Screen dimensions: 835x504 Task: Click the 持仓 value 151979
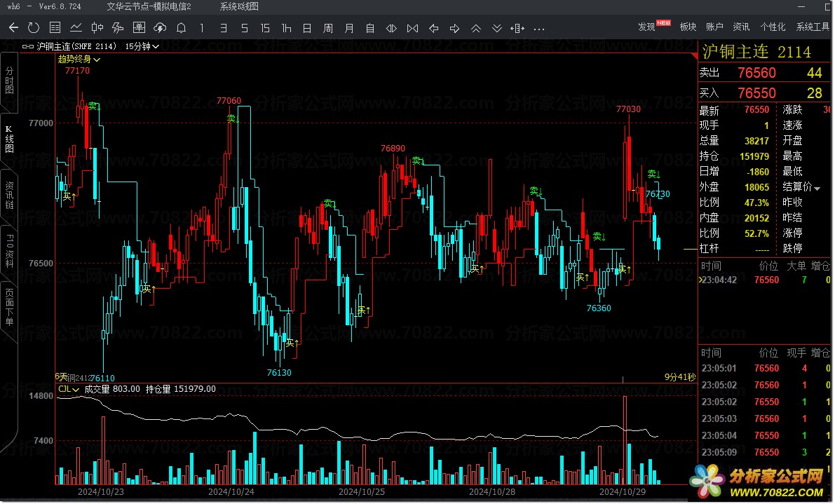(x=754, y=156)
